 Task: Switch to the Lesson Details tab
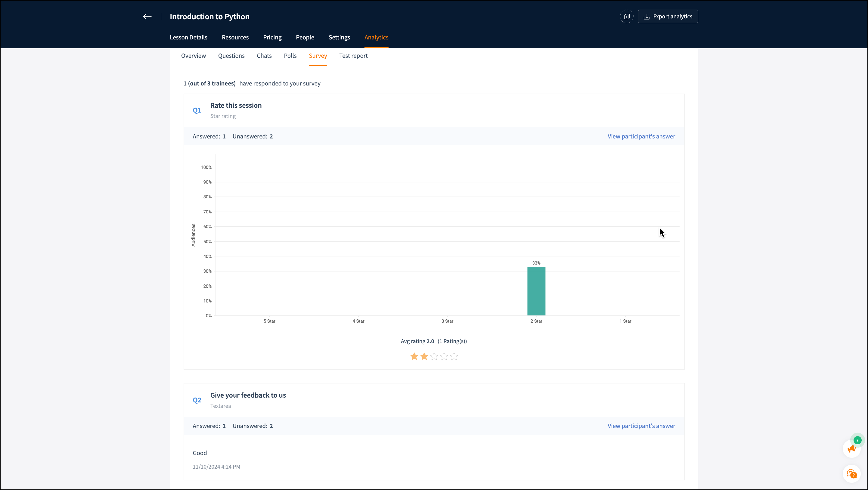[x=188, y=37]
